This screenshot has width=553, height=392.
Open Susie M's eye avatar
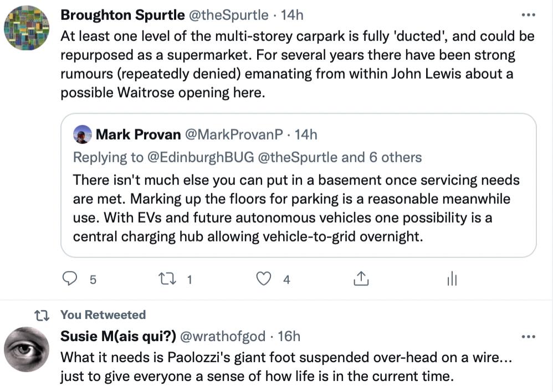click(27, 349)
